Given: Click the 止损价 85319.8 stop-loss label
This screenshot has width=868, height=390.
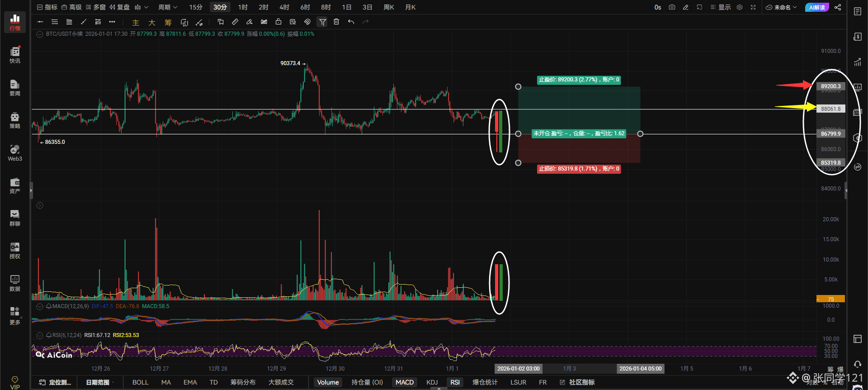Looking at the screenshot, I should [x=579, y=169].
